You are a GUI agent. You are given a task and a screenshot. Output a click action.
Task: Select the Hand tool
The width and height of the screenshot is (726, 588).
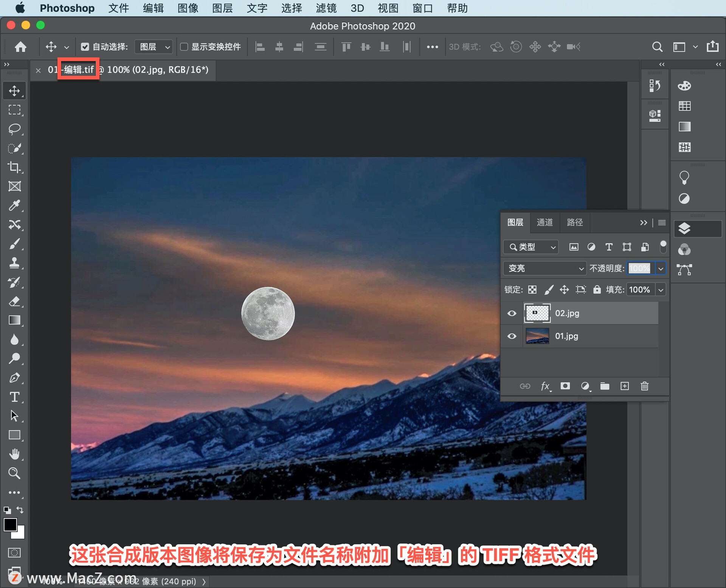point(14,454)
